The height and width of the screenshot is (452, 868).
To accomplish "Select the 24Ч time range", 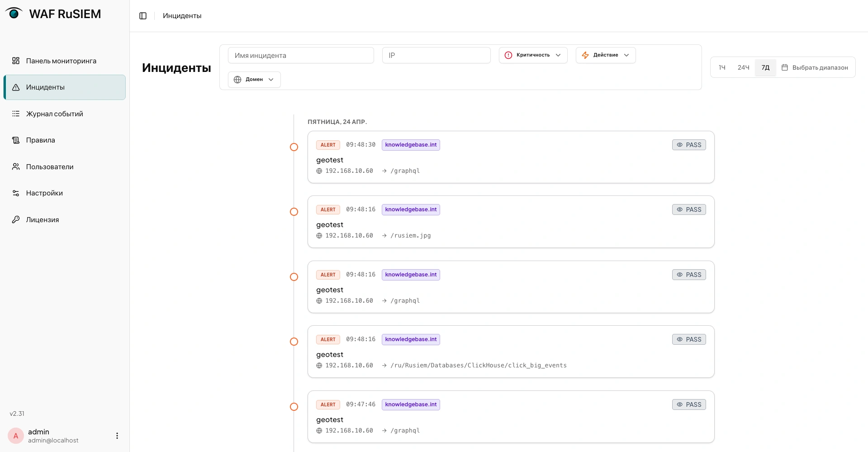I will pos(743,67).
